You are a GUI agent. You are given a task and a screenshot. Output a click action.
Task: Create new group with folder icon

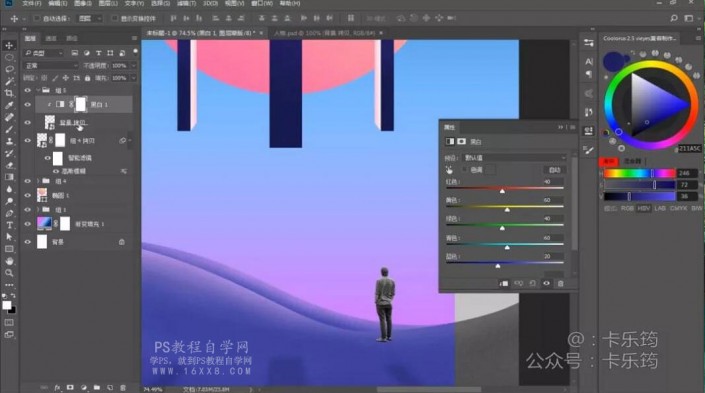(97, 387)
